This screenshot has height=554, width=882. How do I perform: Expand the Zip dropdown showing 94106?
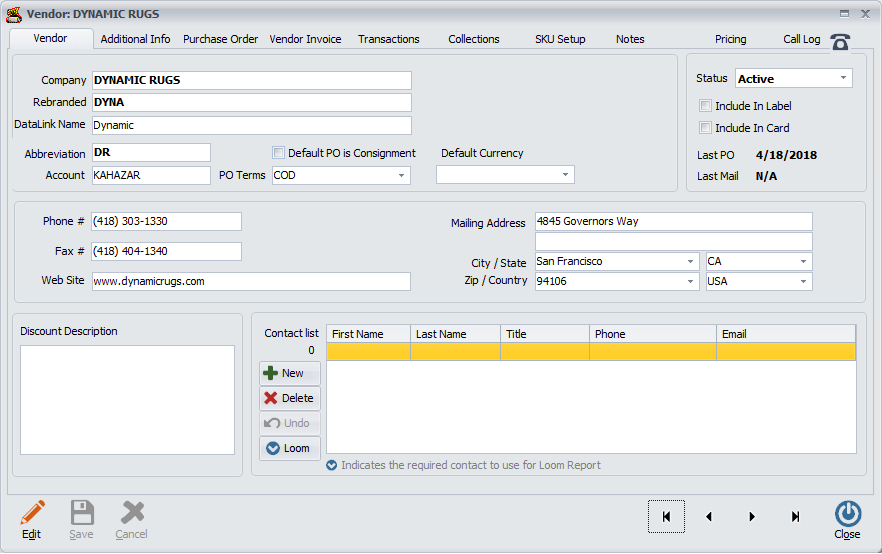pos(690,281)
